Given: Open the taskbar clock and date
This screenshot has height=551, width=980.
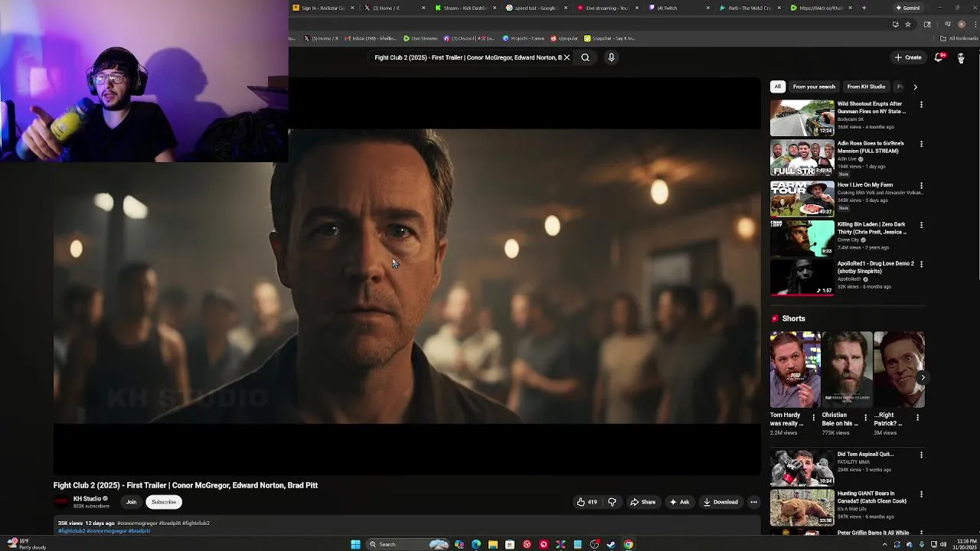Looking at the screenshot, I should pos(965,544).
